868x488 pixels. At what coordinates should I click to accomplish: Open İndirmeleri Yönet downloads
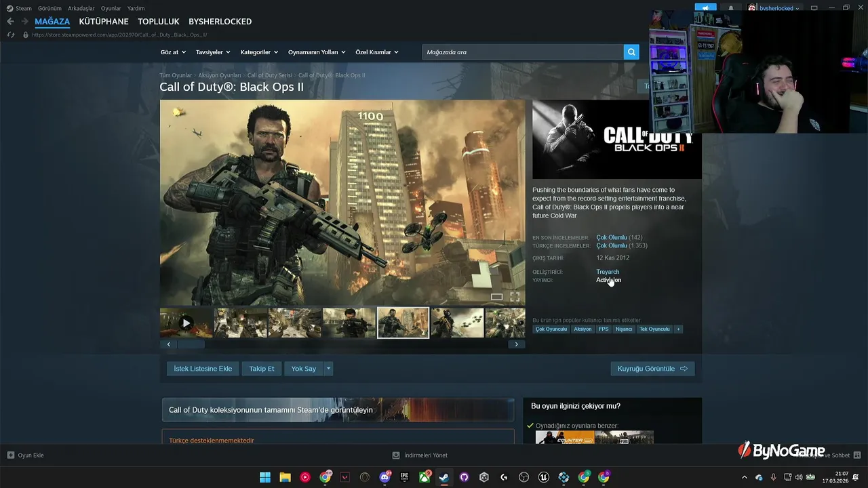(420, 455)
